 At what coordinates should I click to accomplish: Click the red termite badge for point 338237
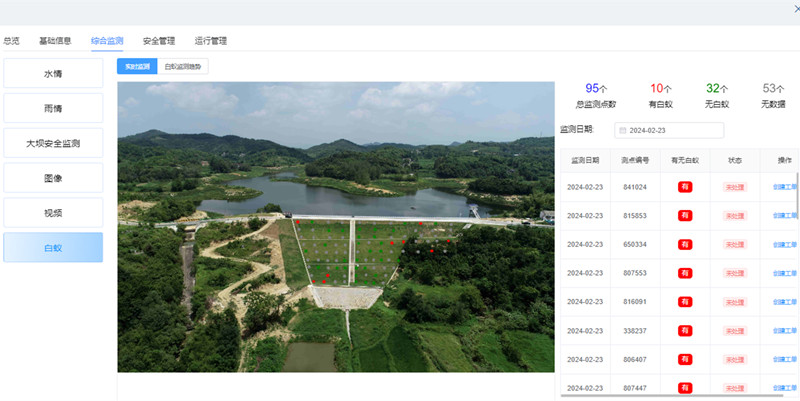pos(685,331)
